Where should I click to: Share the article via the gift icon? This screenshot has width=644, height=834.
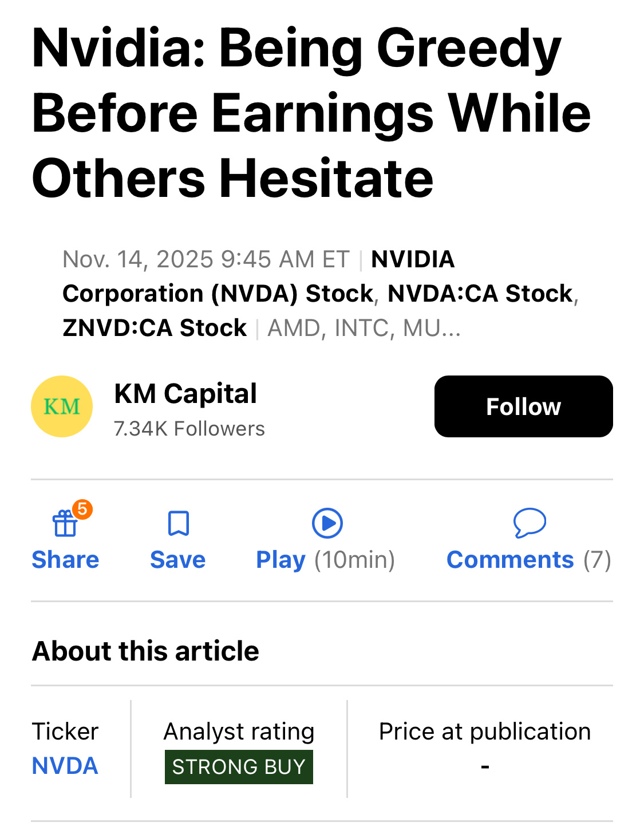point(64,524)
